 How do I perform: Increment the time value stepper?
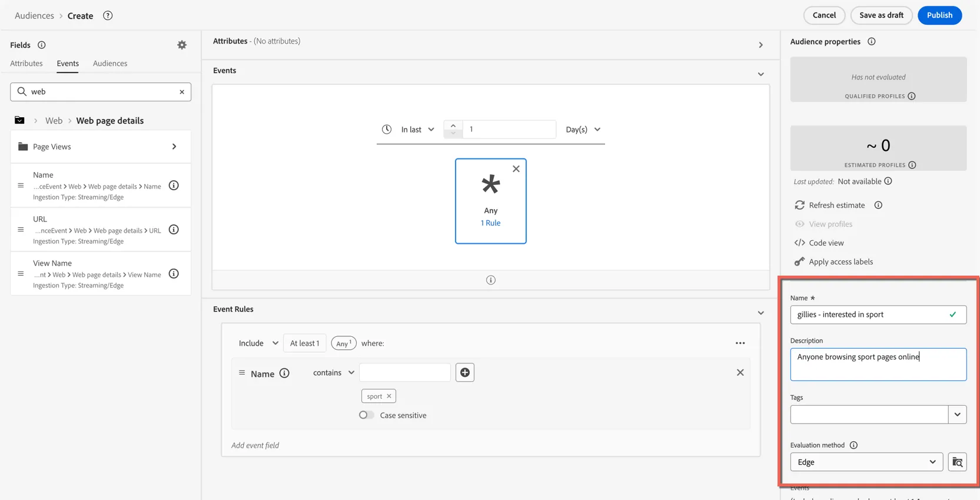click(453, 125)
